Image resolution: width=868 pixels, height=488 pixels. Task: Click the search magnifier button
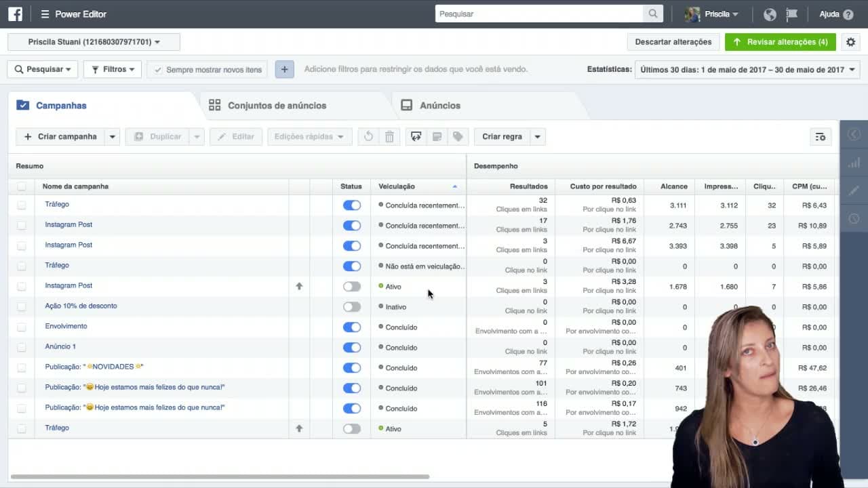coord(652,14)
